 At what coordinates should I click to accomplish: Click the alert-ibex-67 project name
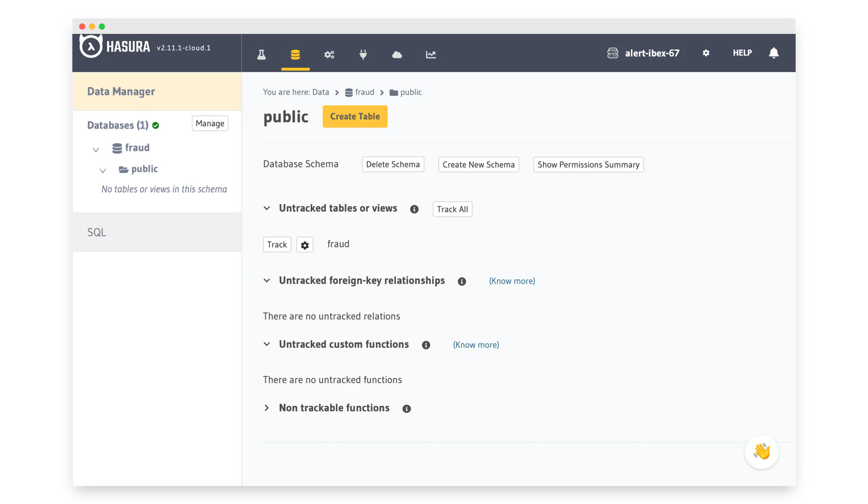coord(652,53)
